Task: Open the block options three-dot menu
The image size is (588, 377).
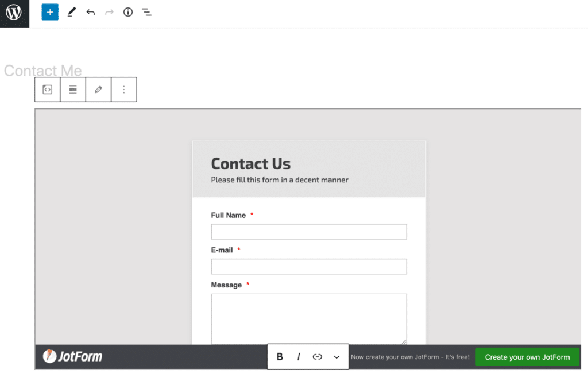Action: (124, 90)
